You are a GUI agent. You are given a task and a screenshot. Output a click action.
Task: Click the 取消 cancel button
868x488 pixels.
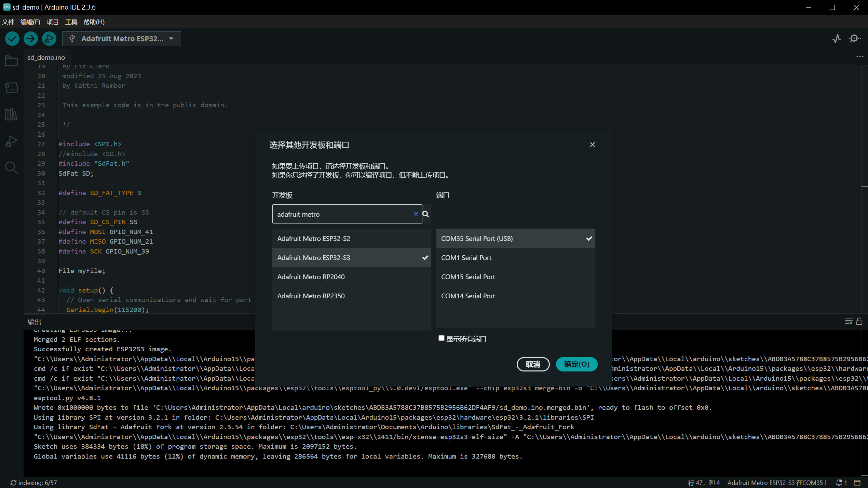[x=533, y=364]
